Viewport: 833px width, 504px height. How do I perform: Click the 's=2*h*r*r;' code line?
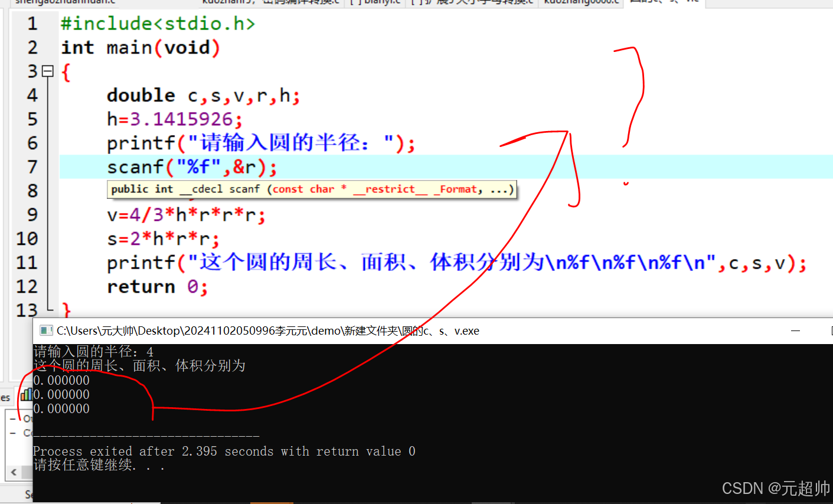pos(164,238)
